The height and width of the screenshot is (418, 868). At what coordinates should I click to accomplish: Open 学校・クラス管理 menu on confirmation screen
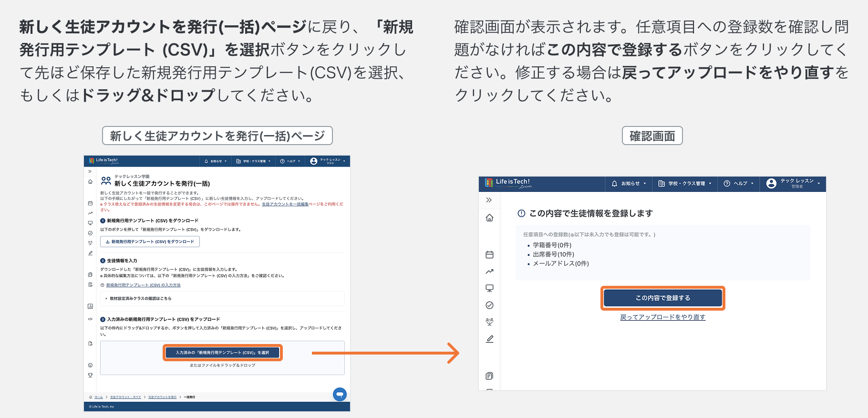coord(685,183)
